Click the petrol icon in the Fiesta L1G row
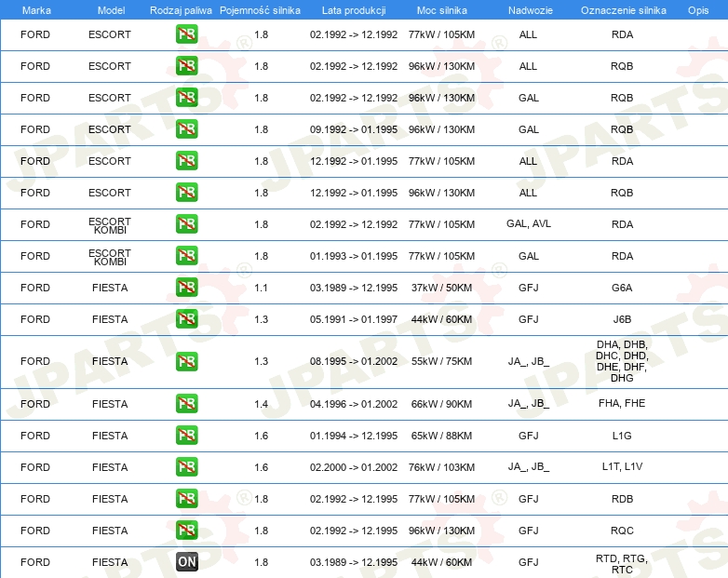The image size is (728, 578). pyautogui.click(x=186, y=435)
